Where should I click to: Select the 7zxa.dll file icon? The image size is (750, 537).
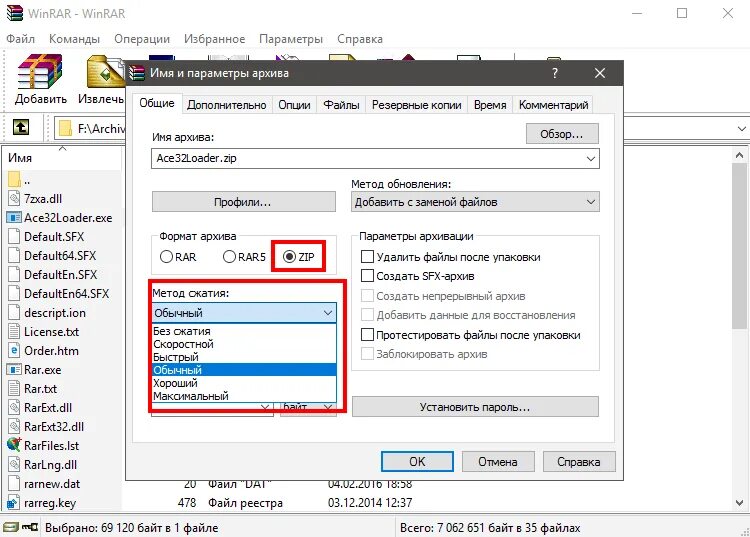point(14,198)
